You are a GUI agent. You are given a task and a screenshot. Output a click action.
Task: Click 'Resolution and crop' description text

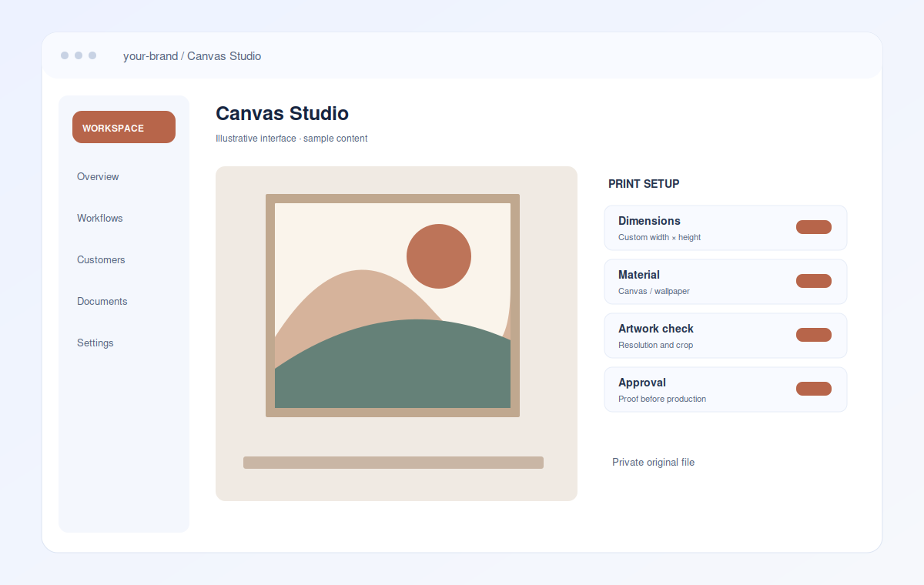(655, 345)
